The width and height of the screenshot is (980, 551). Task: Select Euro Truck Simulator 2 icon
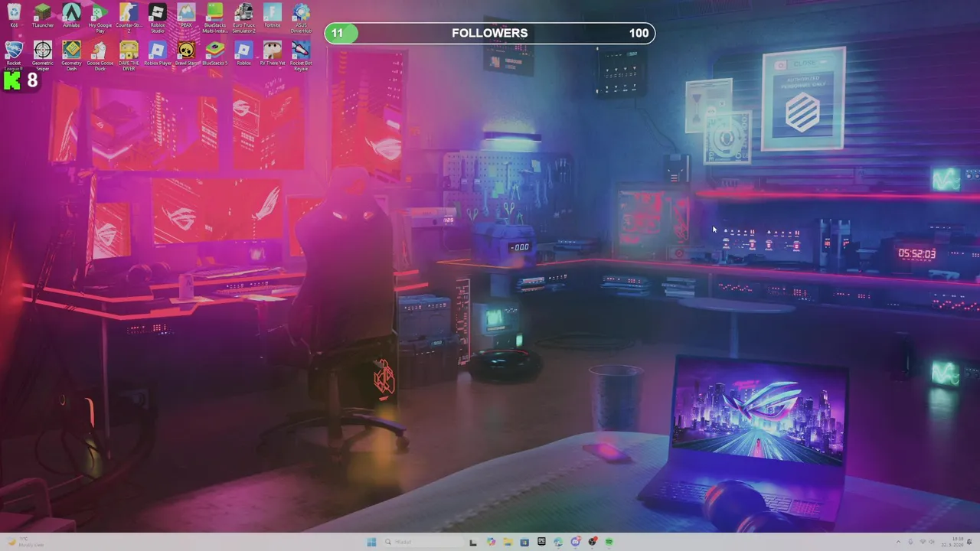pos(243,18)
